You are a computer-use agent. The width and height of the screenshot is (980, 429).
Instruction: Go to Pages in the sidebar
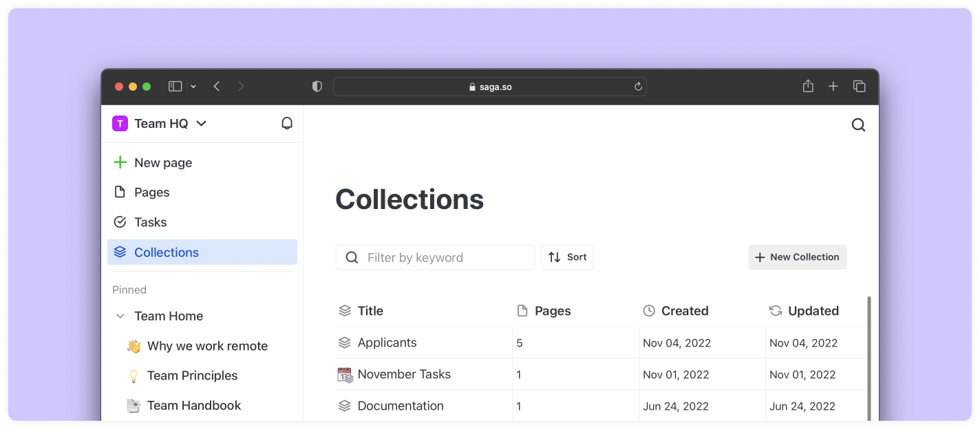click(151, 192)
